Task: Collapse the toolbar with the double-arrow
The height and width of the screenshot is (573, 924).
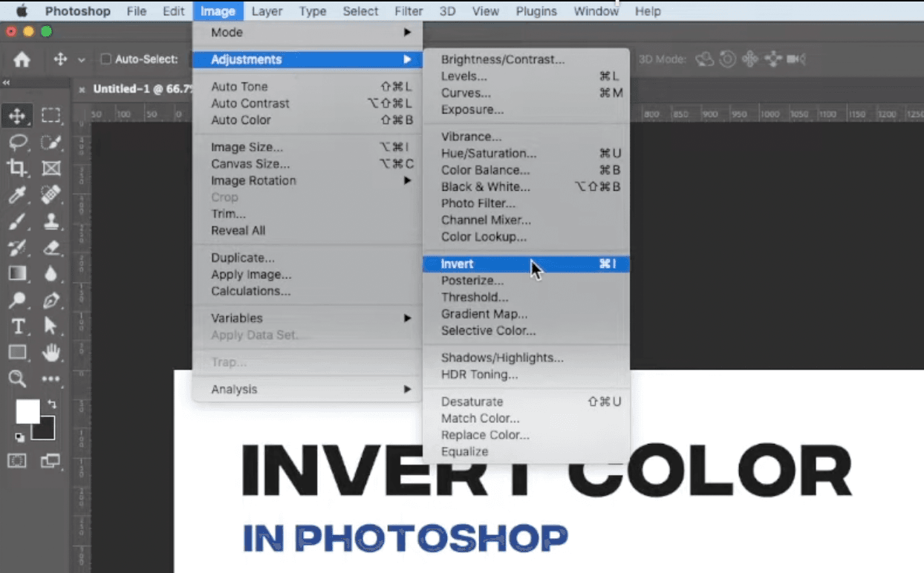Action: [x=6, y=82]
